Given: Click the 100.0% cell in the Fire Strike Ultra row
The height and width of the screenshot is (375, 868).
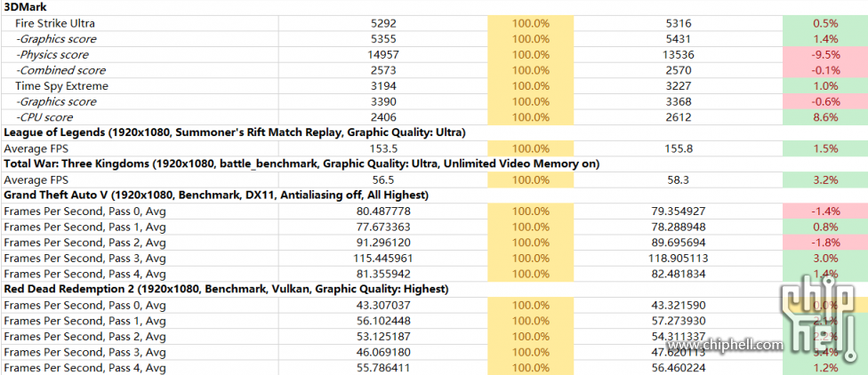Looking at the screenshot, I should (531, 24).
